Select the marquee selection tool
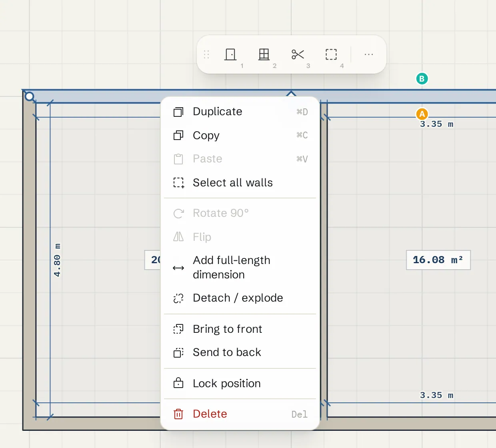Image resolution: width=496 pixels, height=448 pixels. point(331,54)
